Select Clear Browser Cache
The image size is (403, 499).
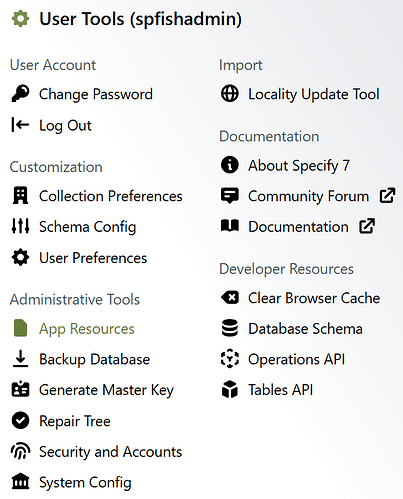coord(314,298)
